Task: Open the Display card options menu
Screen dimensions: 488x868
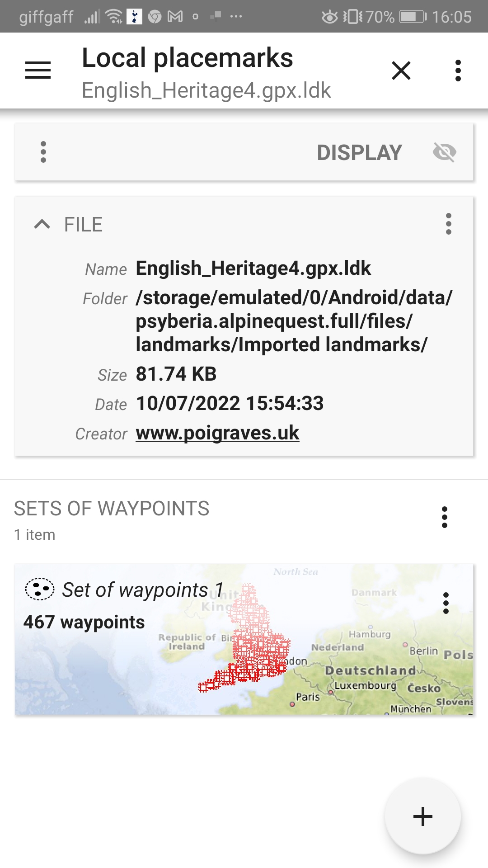Action: coord(43,152)
